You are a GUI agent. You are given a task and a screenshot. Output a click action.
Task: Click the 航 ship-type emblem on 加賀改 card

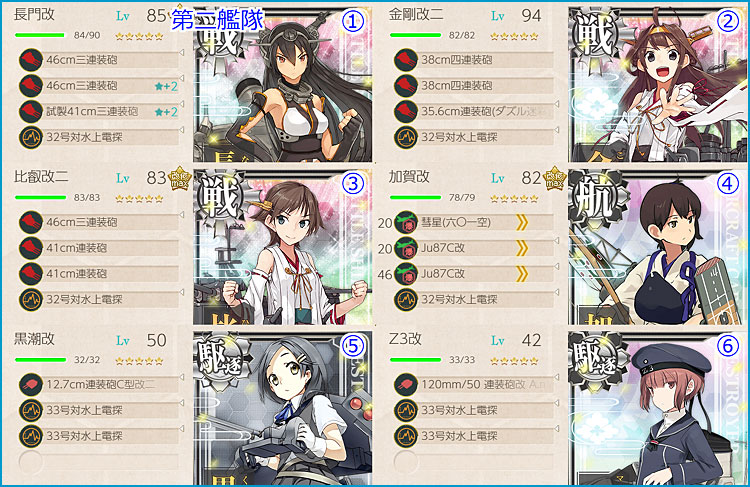tap(596, 198)
